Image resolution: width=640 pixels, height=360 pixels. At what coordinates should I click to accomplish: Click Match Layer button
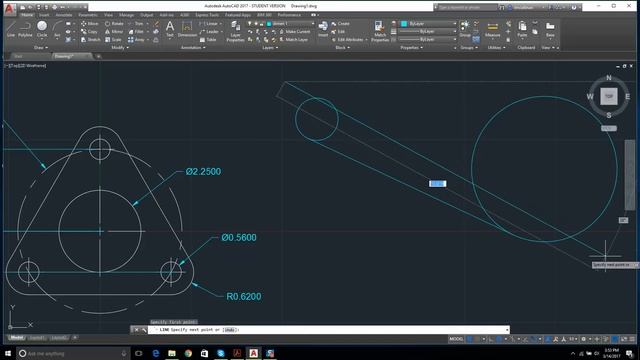pyautogui.click(x=293, y=40)
